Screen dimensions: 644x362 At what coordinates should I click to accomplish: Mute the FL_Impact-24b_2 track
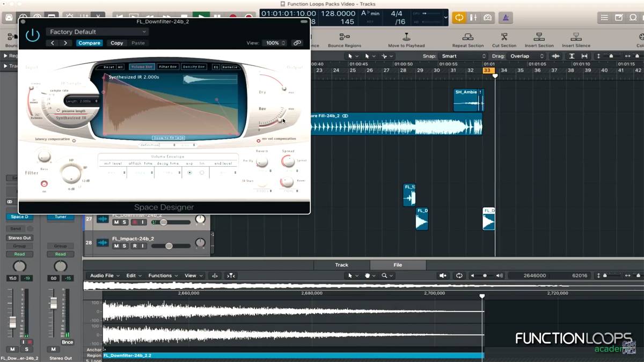pos(116,246)
